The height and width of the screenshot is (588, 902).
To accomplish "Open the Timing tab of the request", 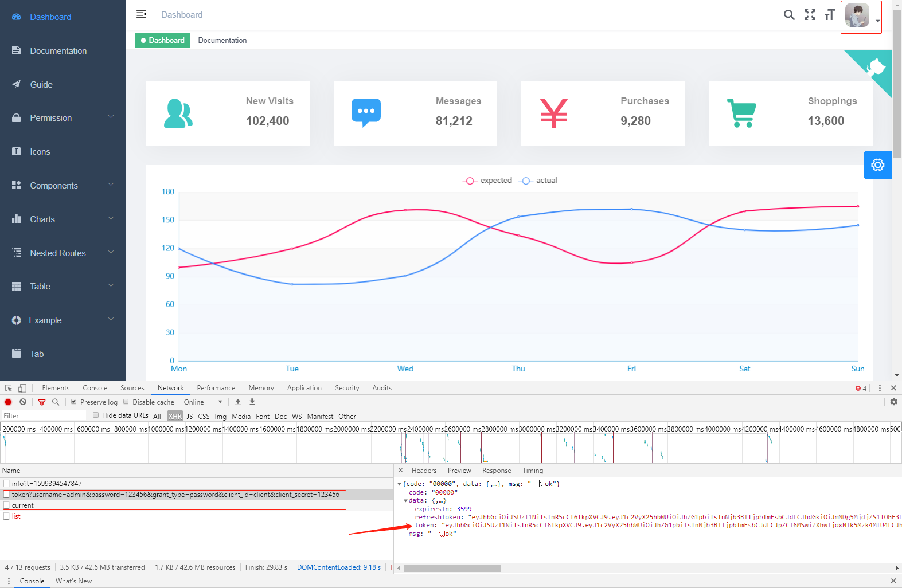I will 533,471.
